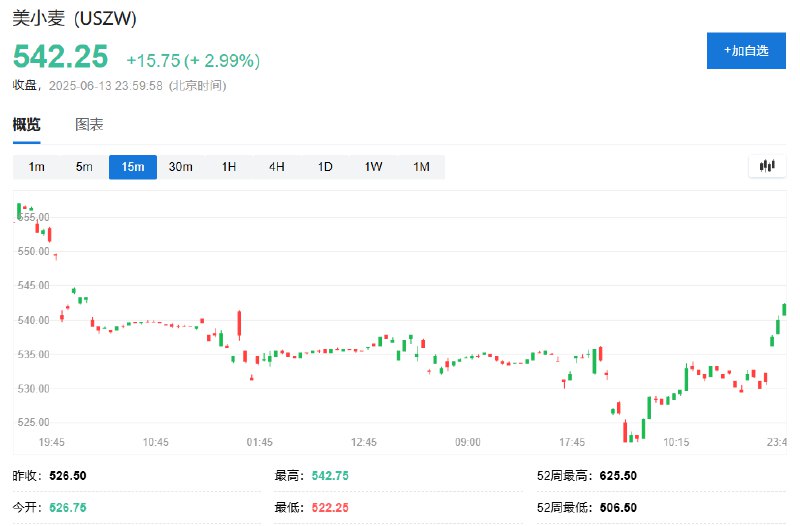This screenshot has width=800, height=526.
Task: Click the 52周最高 value 625.50
Action: tap(618, 475)
